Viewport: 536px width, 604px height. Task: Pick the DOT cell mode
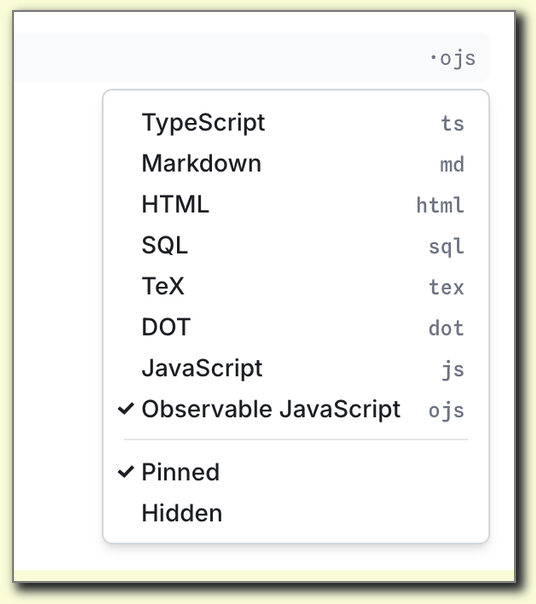pyautogui.click(x=296, y=327)
